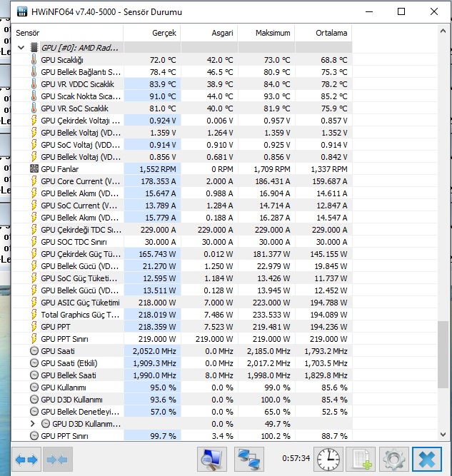Click the Maksimum column header

[266, 33]
